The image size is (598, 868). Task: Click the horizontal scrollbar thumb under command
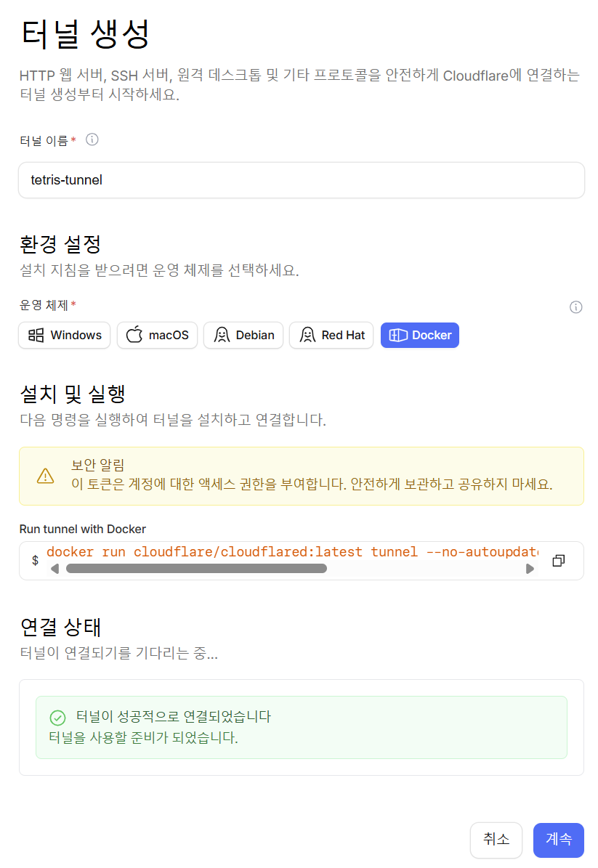tap(196, 569)
